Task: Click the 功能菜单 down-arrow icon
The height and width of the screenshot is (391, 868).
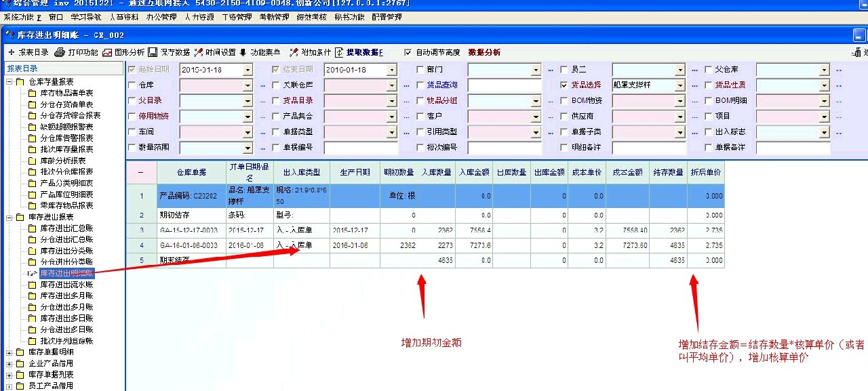Action: [x=243, y=52]
